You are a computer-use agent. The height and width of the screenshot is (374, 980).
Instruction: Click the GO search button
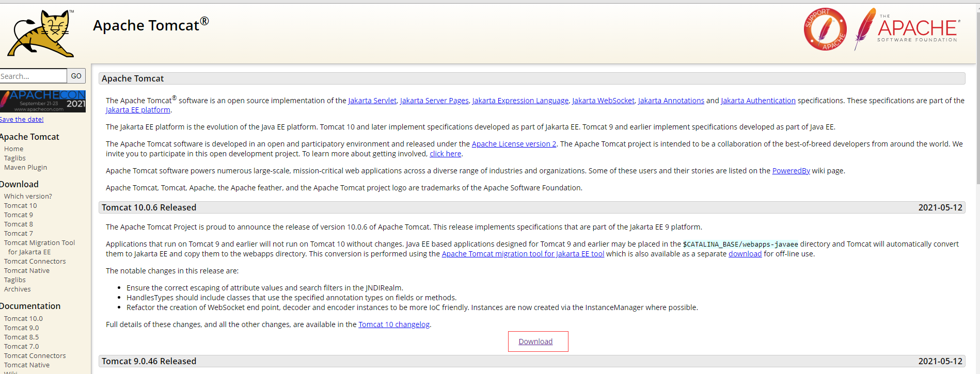(x=76, y=76)
